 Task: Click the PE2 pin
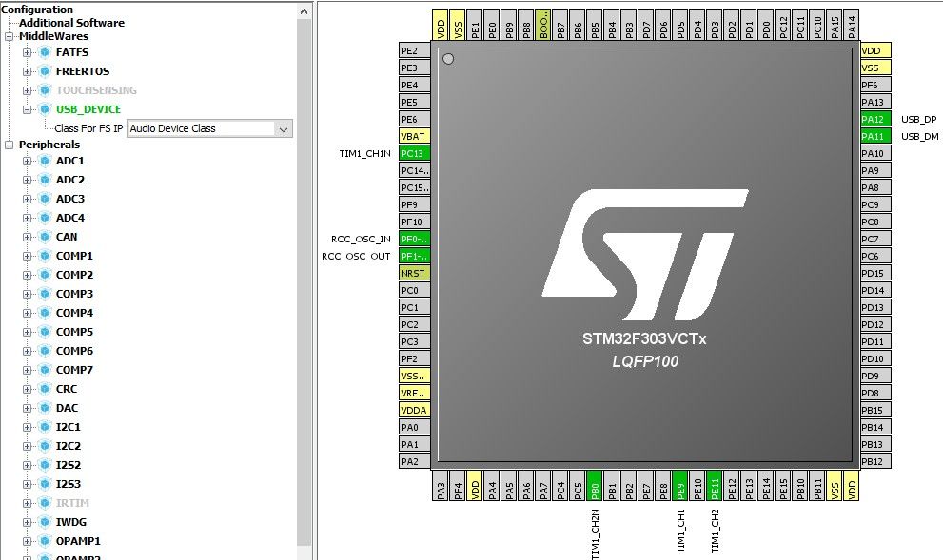coord(414,50)
